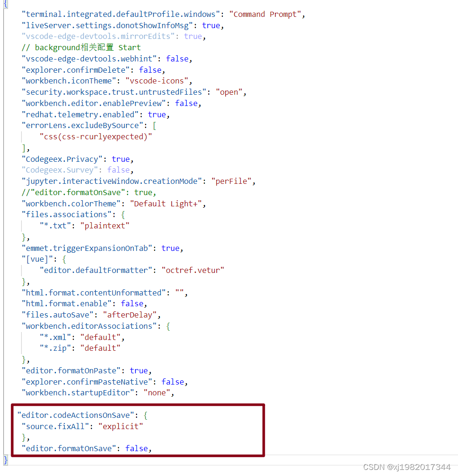Screen dimensions: 458x476
Task: Click the closing brace at the bottom left
Action: (x=5, y=461)
